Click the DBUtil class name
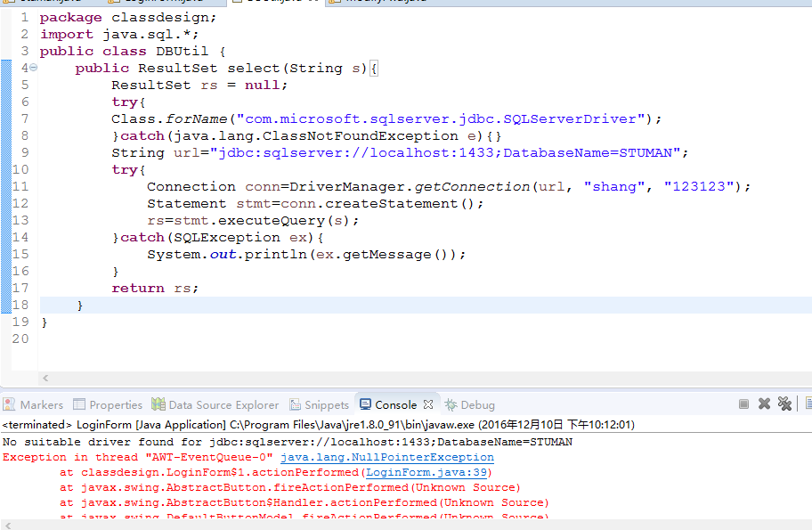812x530 pixels. [182, 52]
